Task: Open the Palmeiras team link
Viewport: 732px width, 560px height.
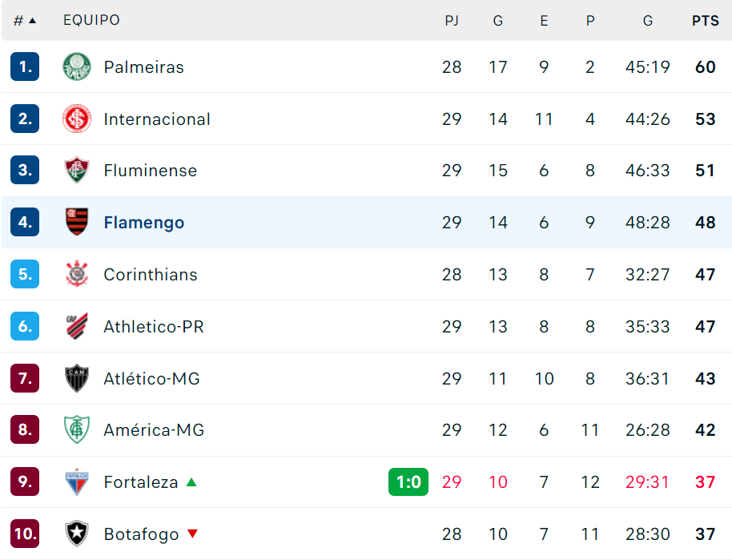Action: point(144,66)
